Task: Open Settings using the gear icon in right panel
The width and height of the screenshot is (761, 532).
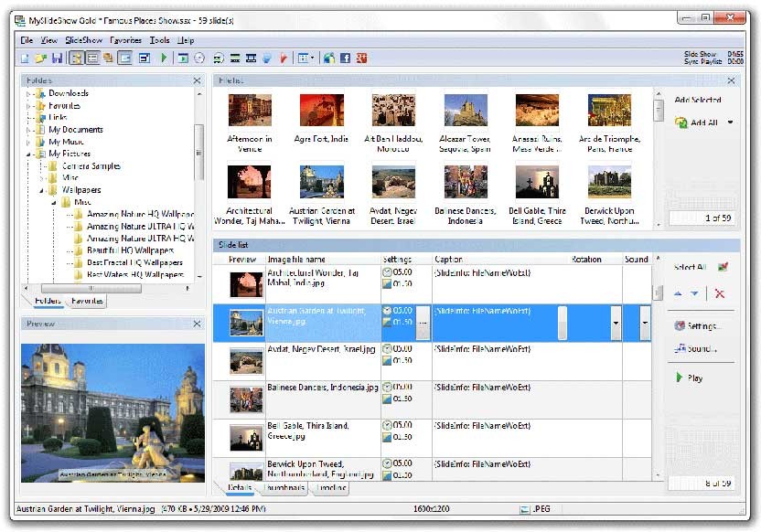Action: pos(679,325)
